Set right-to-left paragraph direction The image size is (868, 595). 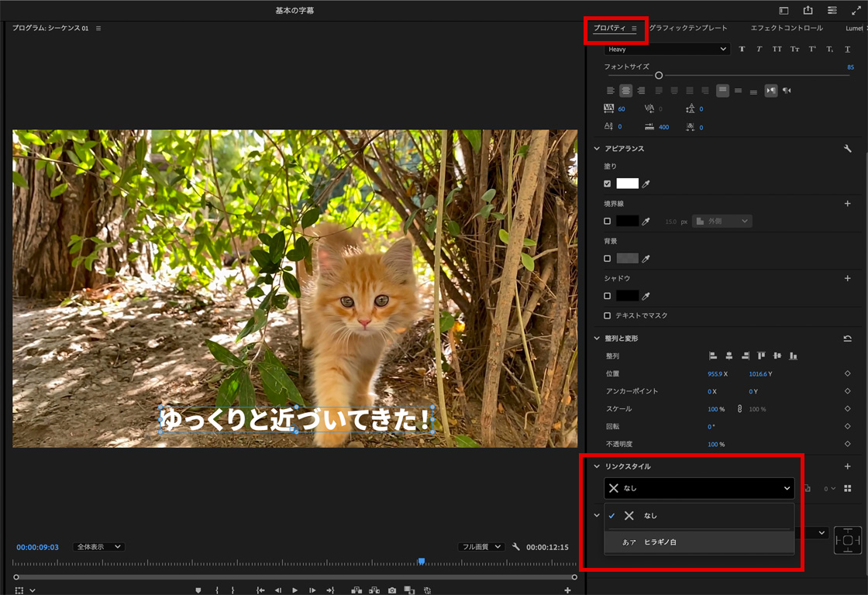point(787,91)
